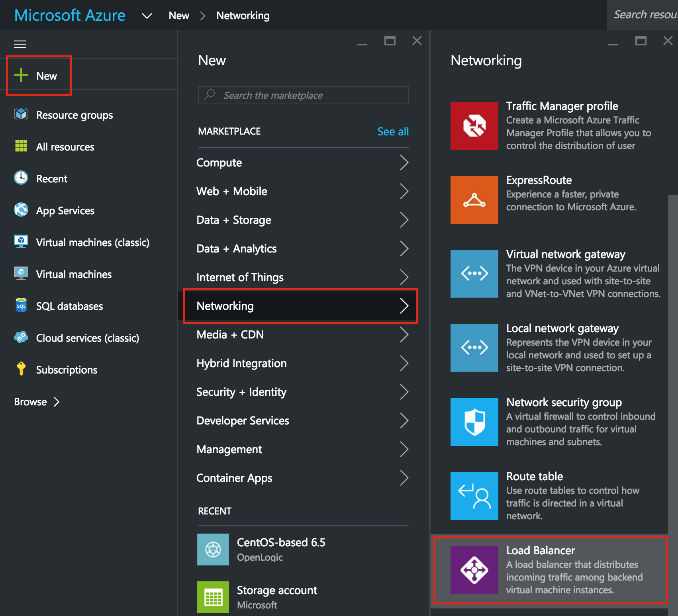Expand the Browse chevron in sidebar
Screen dimensions: 678x616
57,402
